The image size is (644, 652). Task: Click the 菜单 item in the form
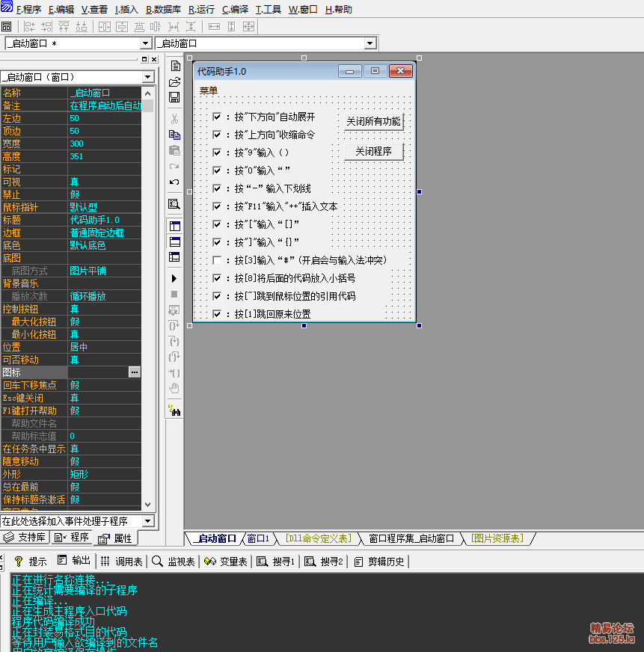coord(209,90)
